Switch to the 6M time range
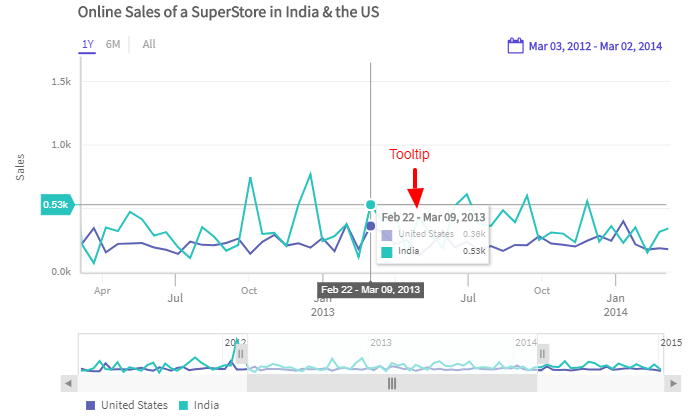Image resolution: width=700 pixels, height=420 pixels. pos(113,44)
